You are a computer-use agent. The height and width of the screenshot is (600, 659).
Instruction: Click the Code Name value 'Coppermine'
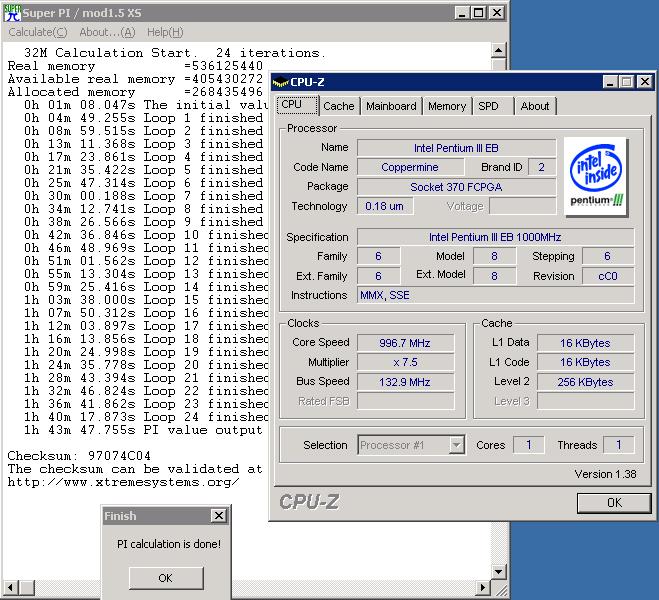pyautogui.click(x=410, y=167)
